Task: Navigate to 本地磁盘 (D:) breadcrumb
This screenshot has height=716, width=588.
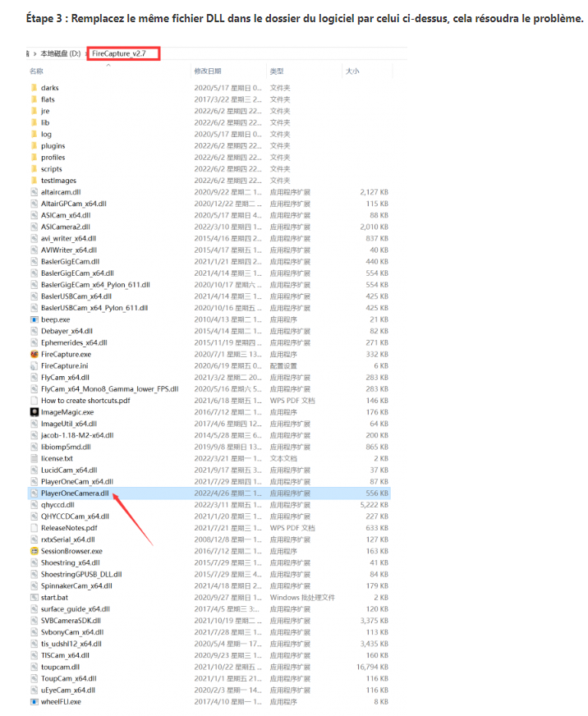Action: pos(61,53)
